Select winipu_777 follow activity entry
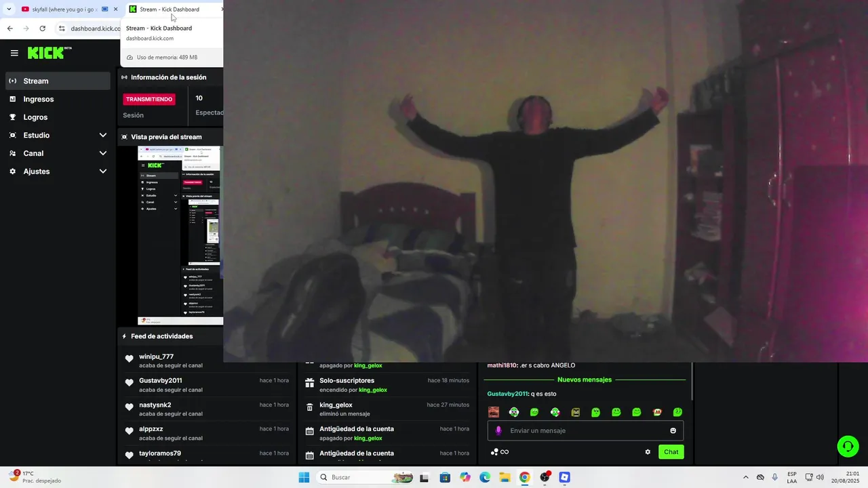The image size is (868, 488). click(207, 361)
